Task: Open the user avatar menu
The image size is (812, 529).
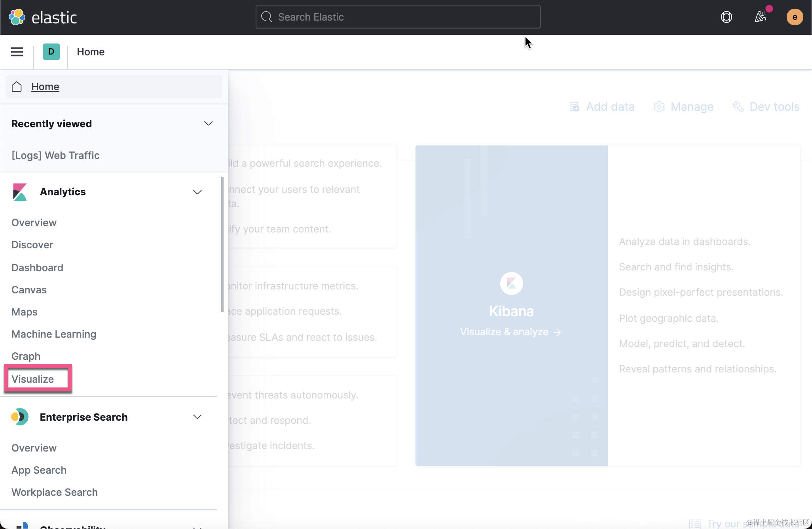Action: pyautogui.click(x=794, y=17)
